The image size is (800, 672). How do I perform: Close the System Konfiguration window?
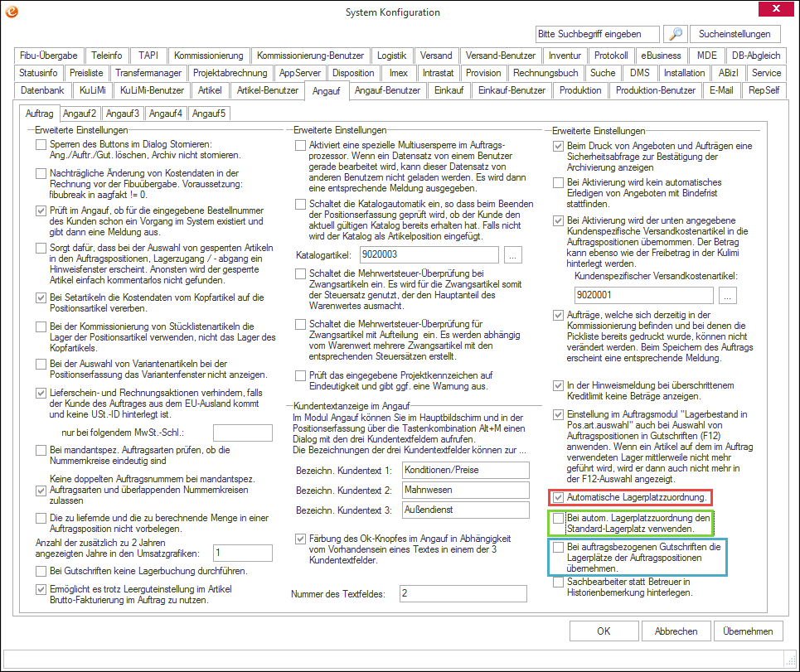pyautogui.click(x=775, y=8)
